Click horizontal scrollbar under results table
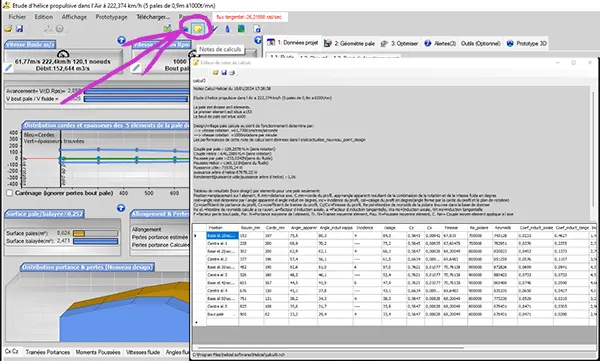600x361 pixels. tap(330, 348)
